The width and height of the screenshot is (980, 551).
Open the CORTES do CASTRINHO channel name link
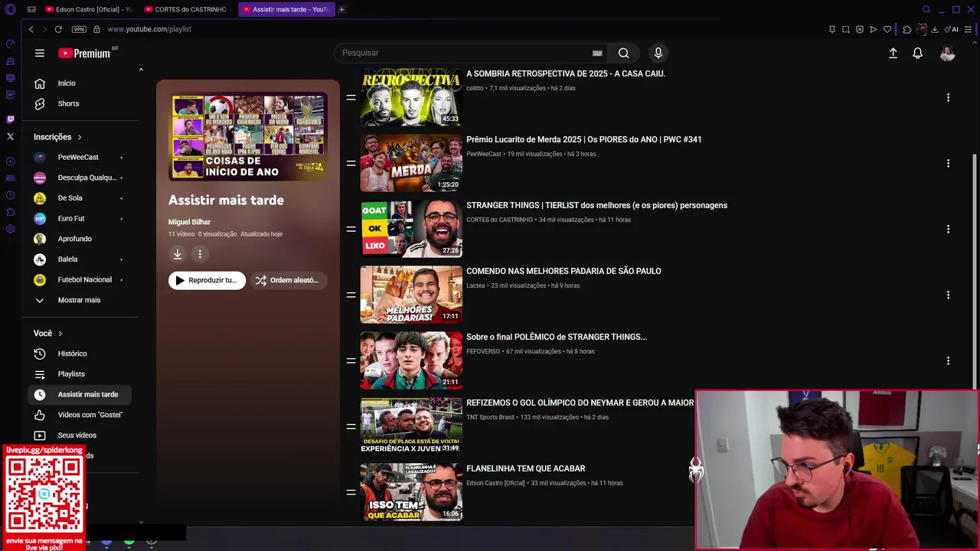(499, 220)
